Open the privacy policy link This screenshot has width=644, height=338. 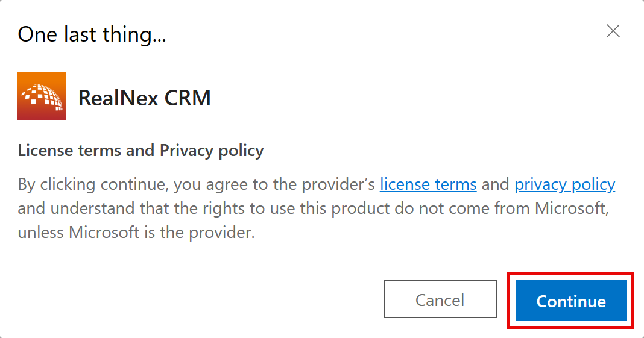pos(565,184)
